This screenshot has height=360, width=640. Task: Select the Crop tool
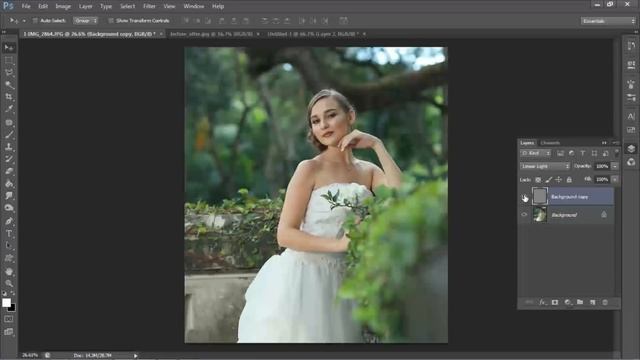[9, 97]
